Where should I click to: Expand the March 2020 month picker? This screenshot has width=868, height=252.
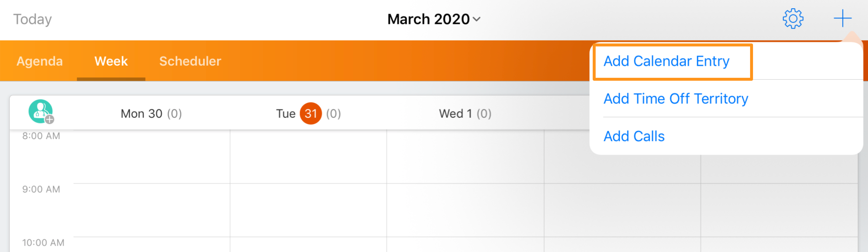(x=434, y=19)
